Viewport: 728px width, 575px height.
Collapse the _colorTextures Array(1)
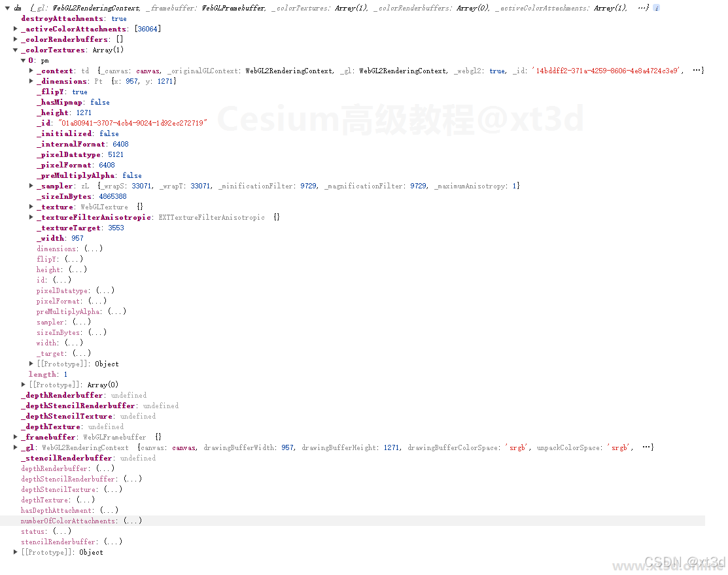pyautogui.click(x=16, y=50)
